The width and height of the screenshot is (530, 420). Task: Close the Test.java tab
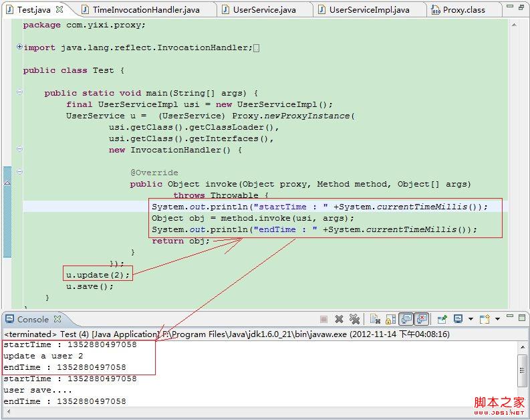(x=59, y=9)
